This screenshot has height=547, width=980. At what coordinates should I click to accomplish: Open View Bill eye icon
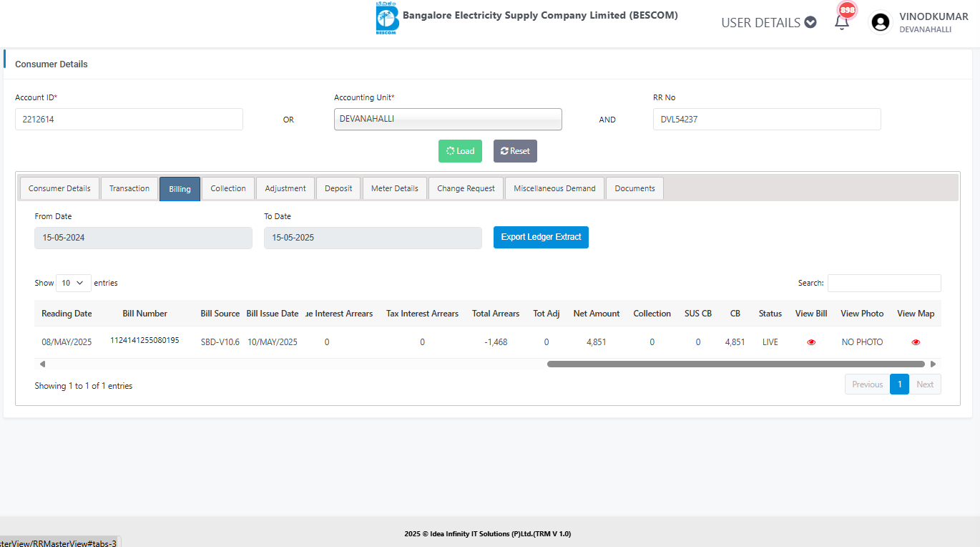click(811, 342)
